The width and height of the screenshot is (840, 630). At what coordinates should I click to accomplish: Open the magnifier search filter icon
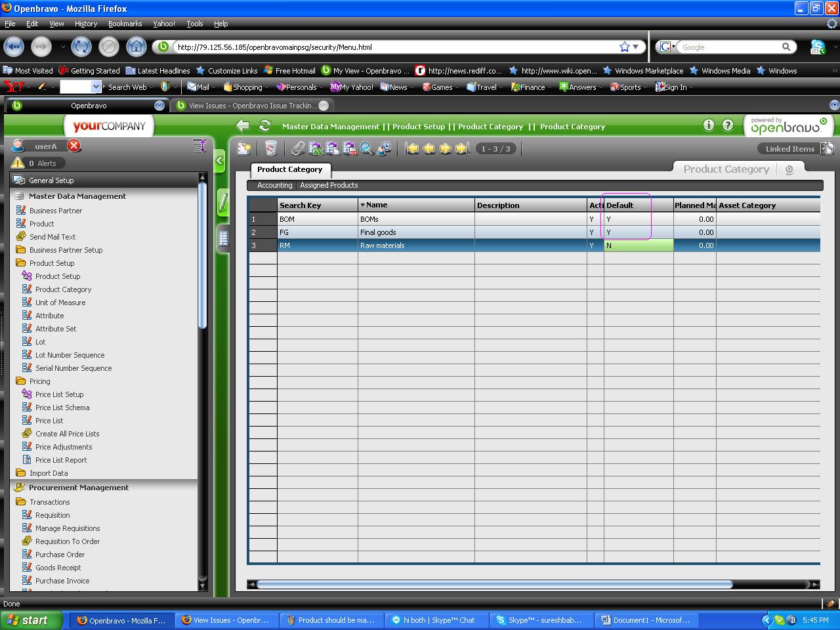[x=367, y=149]
